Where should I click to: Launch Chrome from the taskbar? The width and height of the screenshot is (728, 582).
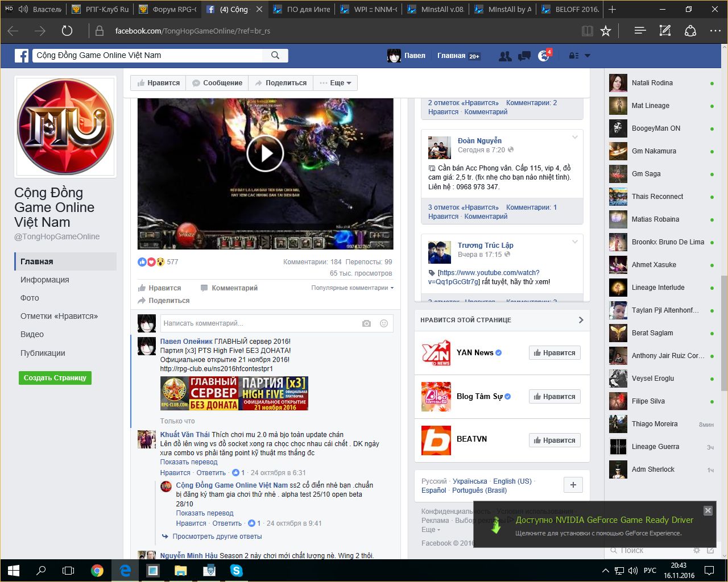(x=97, y=571)
